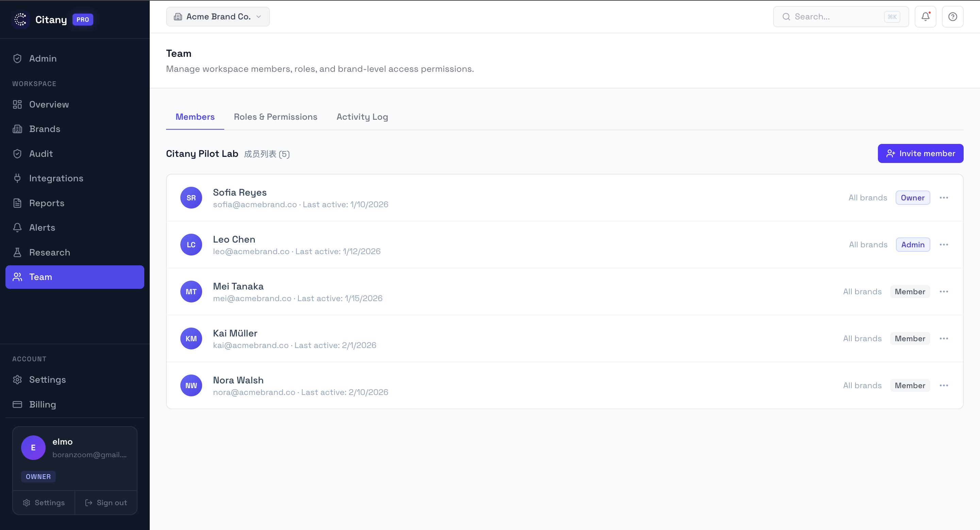
Task: Click the notifications bell icon
Action: pyautogui.click(x=925, y=17)
